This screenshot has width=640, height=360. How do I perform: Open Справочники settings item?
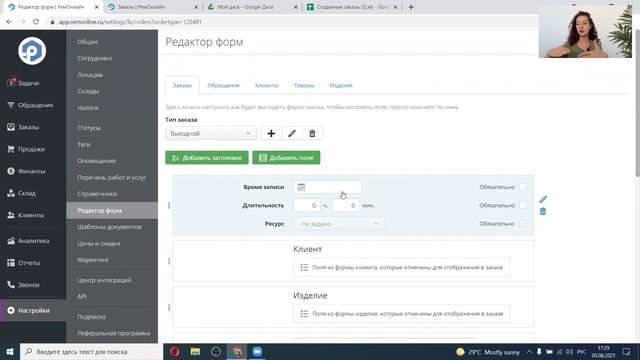97,194
